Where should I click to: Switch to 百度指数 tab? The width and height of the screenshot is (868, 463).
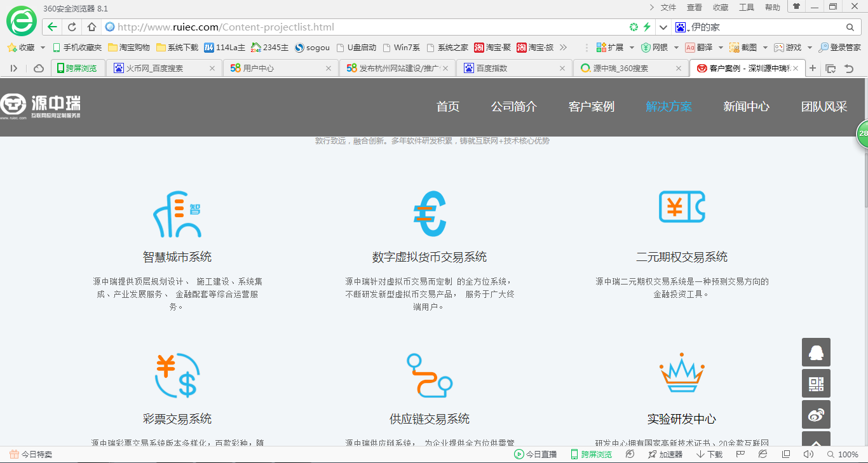[x=514, y=68]
